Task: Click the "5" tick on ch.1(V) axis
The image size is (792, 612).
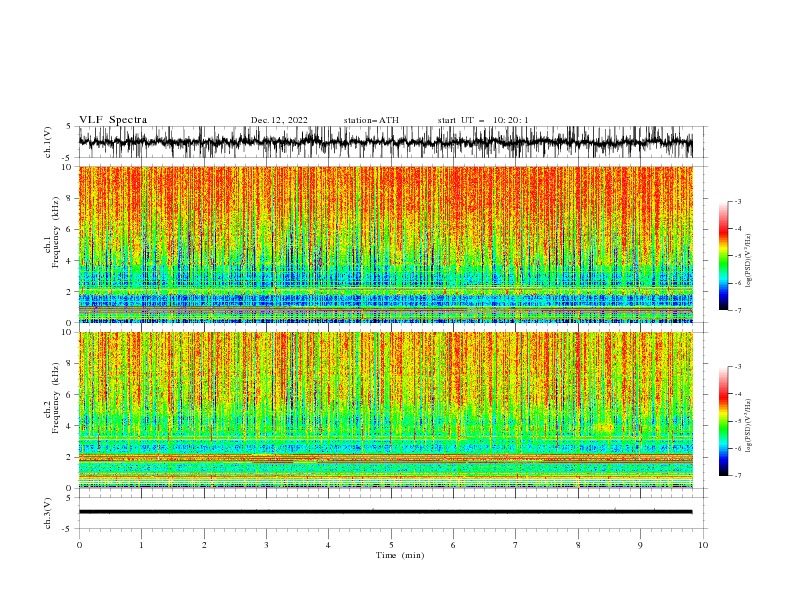Action: 69,126
